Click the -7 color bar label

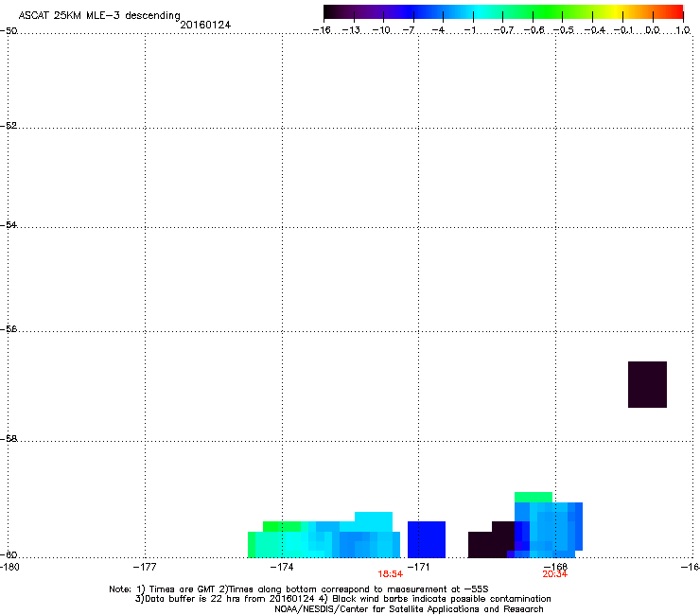pos(409,30)
